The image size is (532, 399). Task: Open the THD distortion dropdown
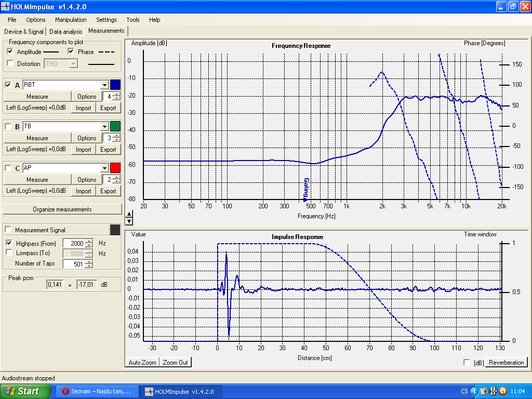pyautogui.click(x=73, y=63)
